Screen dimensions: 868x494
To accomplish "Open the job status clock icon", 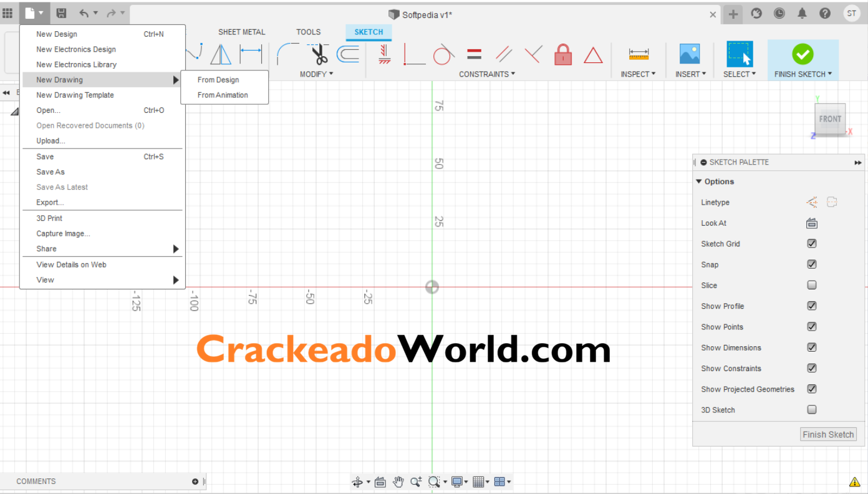I will click(779, 13).
